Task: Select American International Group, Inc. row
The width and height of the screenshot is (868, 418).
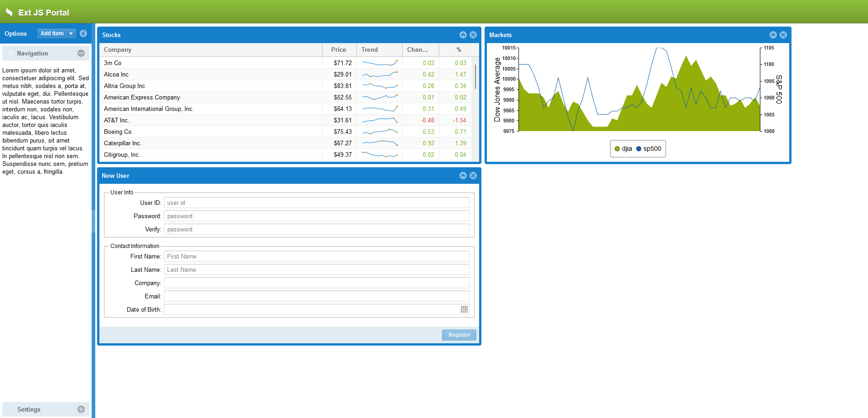Action: point(286,109)
